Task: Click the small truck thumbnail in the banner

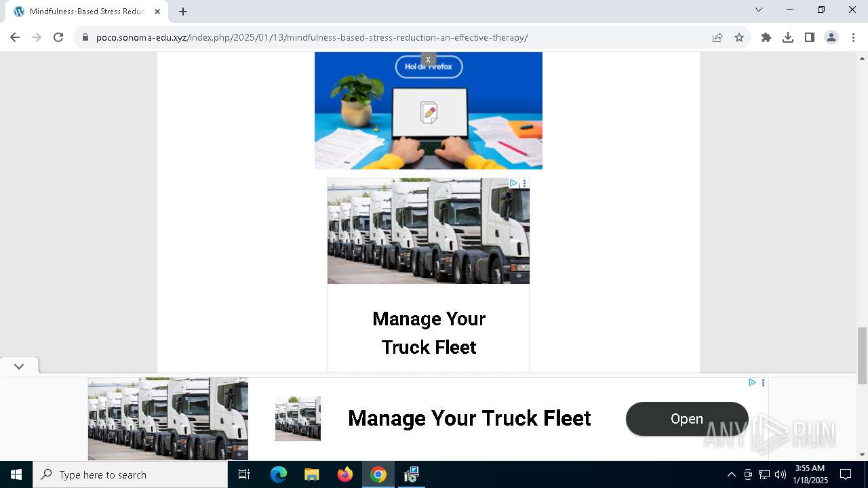Action: coord(298,419)
